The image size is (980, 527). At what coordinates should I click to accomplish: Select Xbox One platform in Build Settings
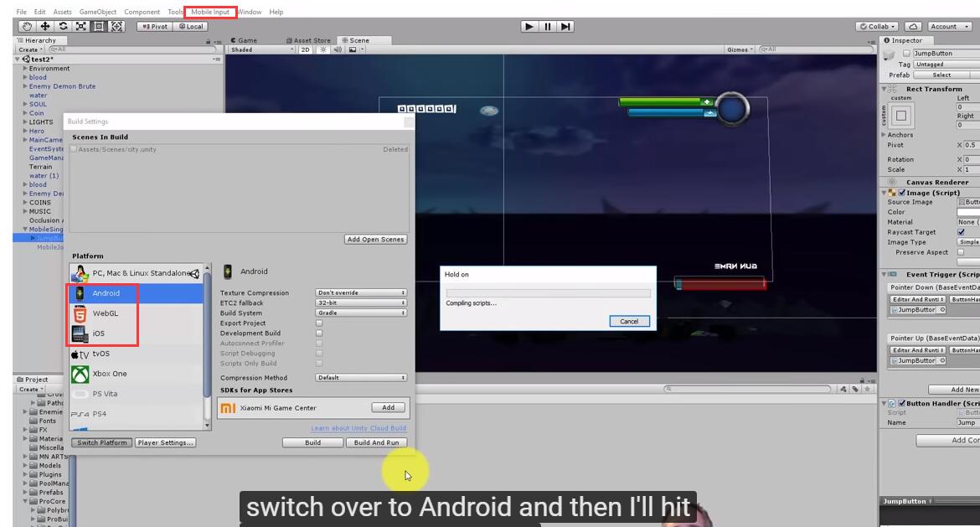137,373
